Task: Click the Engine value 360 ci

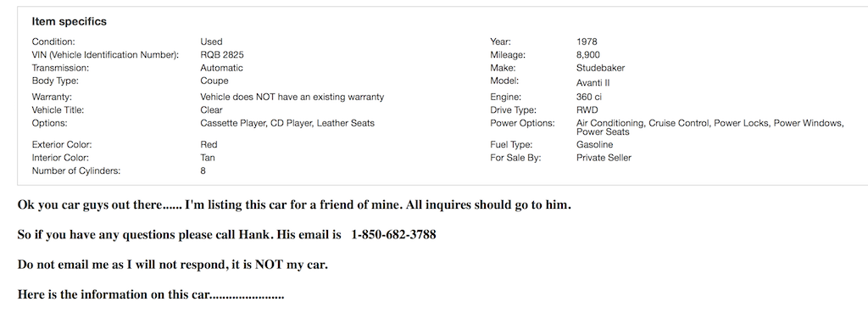Action: pyautogui.click(x=589, y=97)
